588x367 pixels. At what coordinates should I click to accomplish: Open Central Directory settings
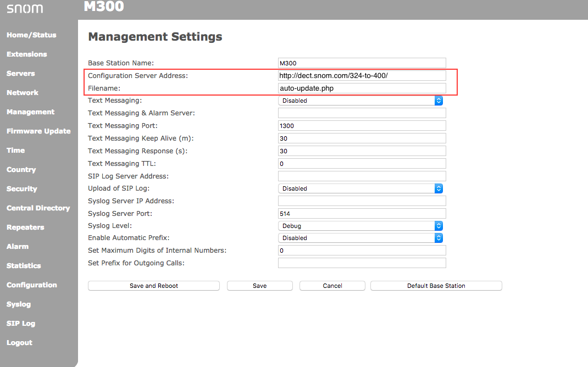(x=38, y=208)
